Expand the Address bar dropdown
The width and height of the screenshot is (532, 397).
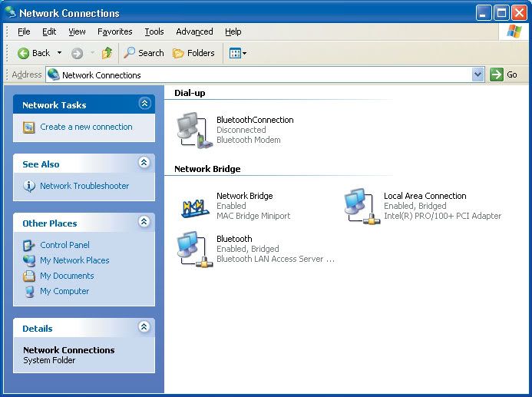click(x=477, y=74)
